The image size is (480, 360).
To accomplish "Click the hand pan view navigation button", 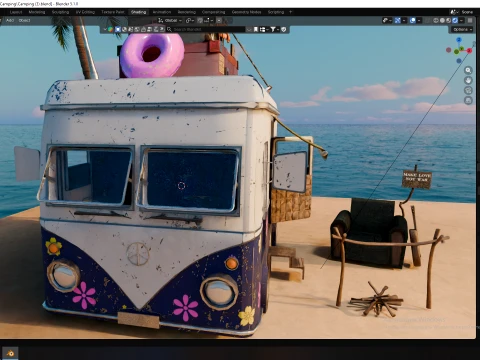I will click(468, 80).
